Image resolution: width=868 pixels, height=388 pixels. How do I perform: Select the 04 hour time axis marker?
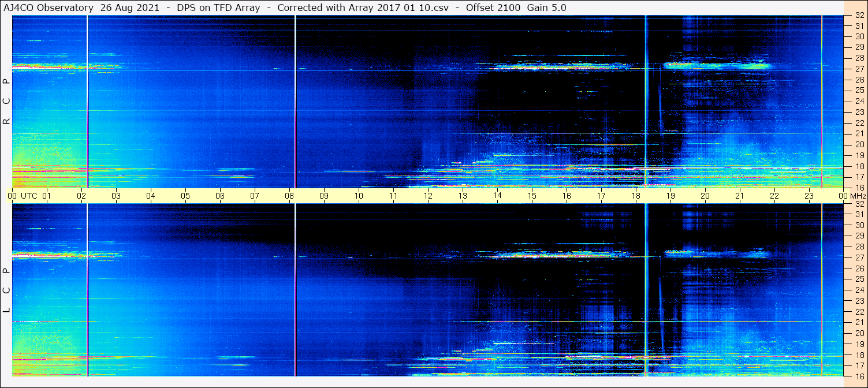[x=151, y=196]
